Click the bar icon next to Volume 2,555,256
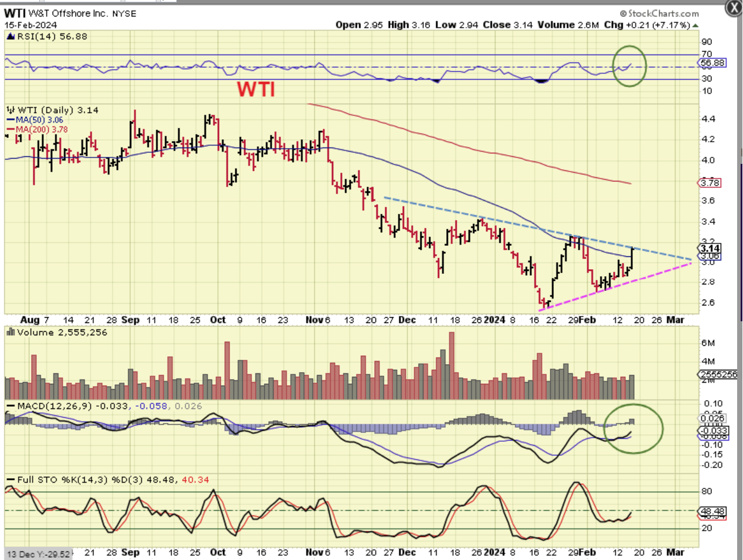The width and height of the screenshot is (743, 560). (x=11, y=332)
